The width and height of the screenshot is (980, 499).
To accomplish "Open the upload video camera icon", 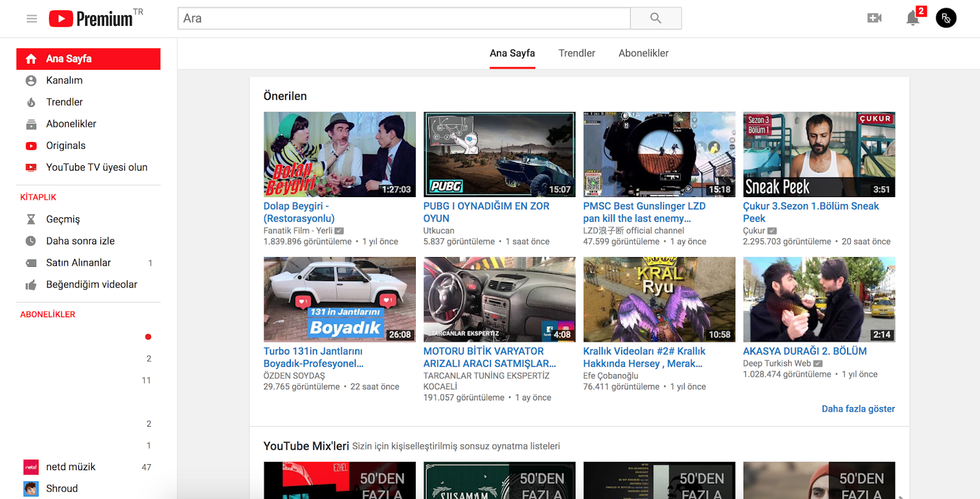I will tap(875, 18).
